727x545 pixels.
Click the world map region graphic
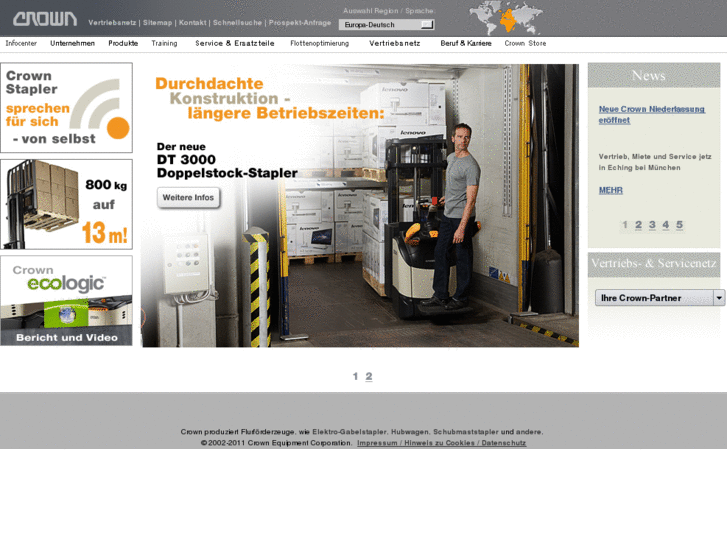[506, 18]
